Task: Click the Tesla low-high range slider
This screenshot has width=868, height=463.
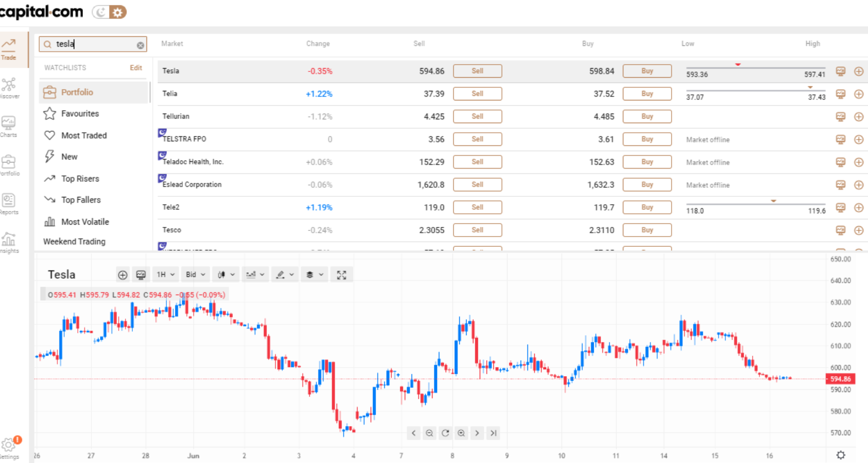Action: tap(756, 68)
